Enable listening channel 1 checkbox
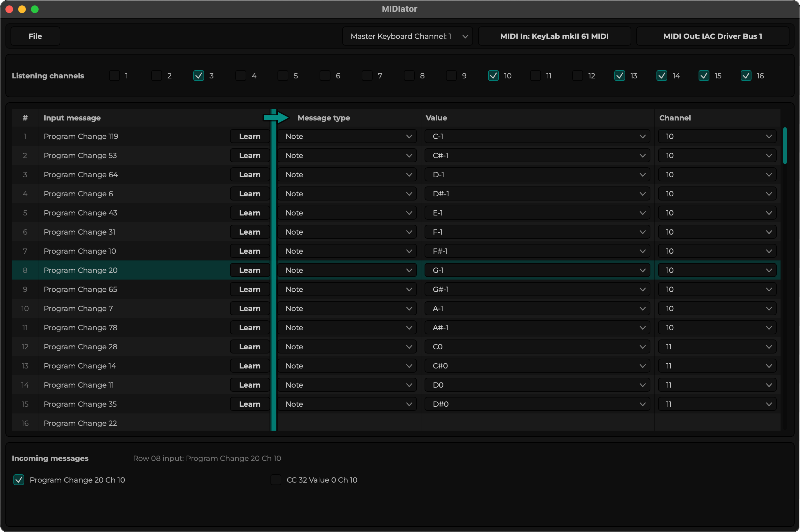This screenshot has height=532, width=800. (115, 76)
